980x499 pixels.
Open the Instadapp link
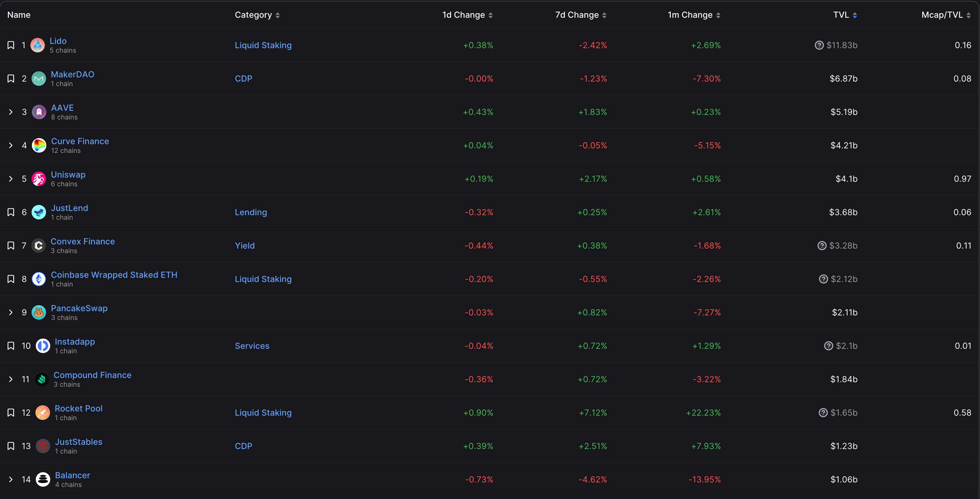[75, 342]
